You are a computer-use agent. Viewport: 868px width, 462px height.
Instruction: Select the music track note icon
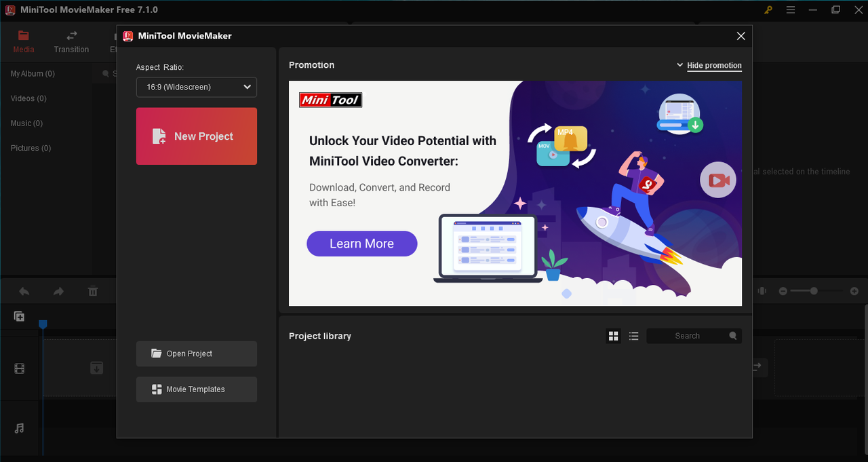click(20, 428)
